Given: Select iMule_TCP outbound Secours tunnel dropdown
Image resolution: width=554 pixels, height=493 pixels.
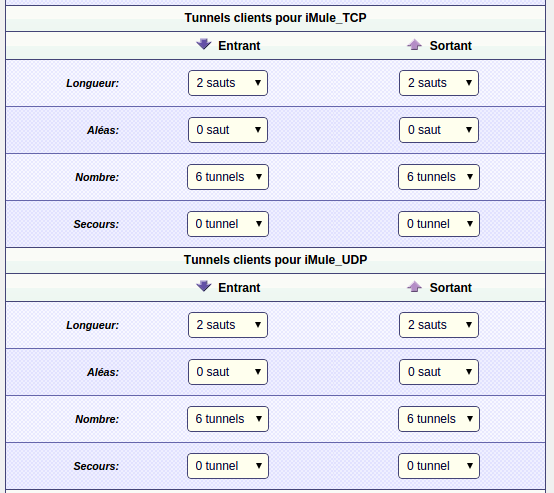Looking at the screenshot, I should pos(439,224).
